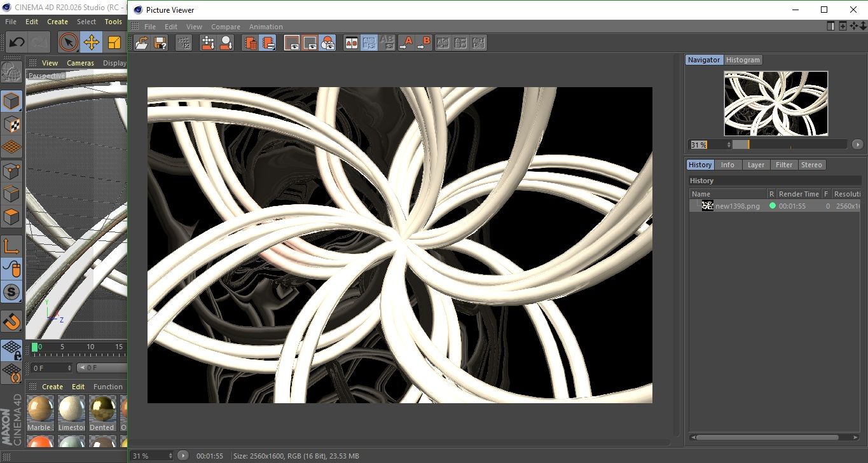Click Render to Picture Viewer icon

coord(208,43)
